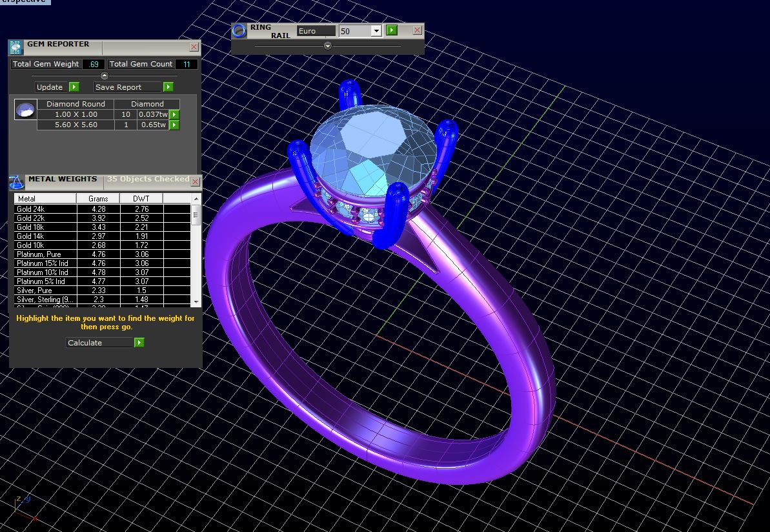Click the 3.06 DWT value for Platinum, Pure
This screenshot has width=770, height=532.
coord(142,254)
